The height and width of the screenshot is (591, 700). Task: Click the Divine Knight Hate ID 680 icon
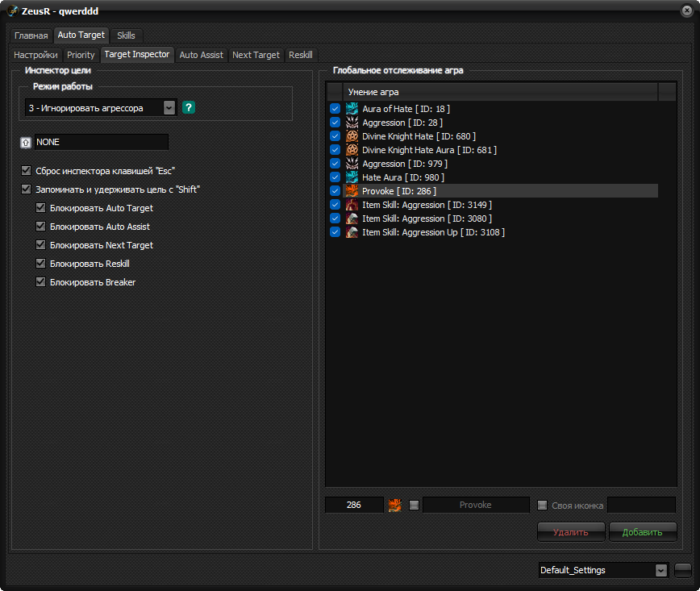pyautogui.click(x=352, y=136)
